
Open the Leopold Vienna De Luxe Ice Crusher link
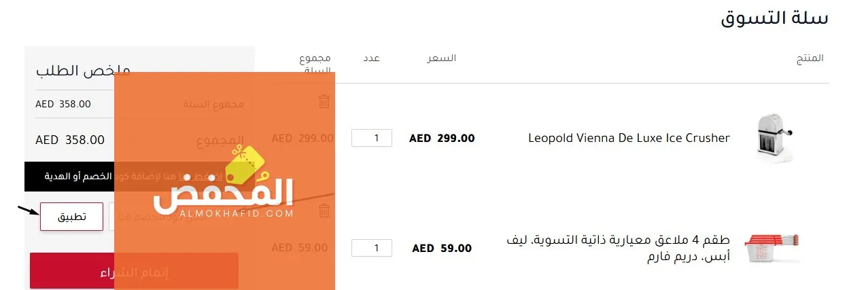click(x=629, y=139)
